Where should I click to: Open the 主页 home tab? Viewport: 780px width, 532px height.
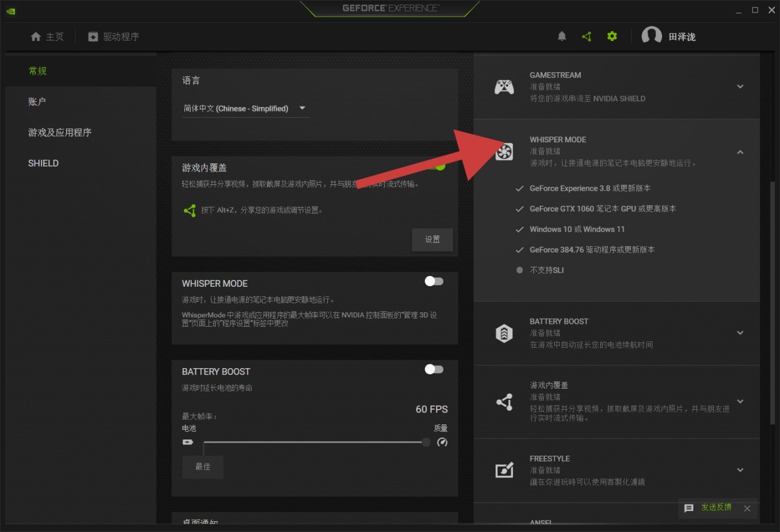[x=47, y=36]
